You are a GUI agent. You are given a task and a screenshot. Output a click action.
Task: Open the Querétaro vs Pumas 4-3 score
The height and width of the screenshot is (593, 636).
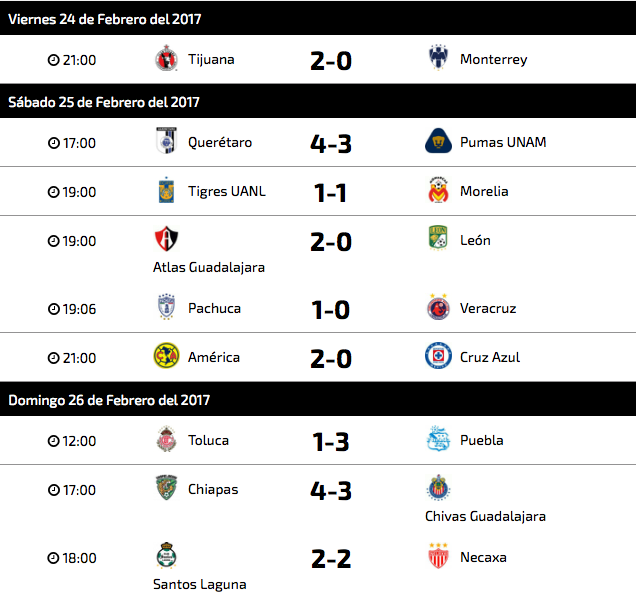pyautogui.click(x=330, y=143)
